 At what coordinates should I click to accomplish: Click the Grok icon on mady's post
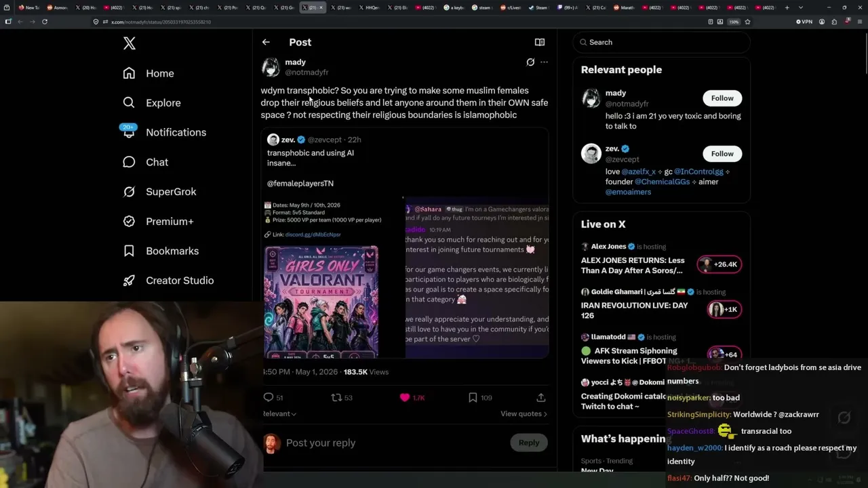tap(530, 62)
